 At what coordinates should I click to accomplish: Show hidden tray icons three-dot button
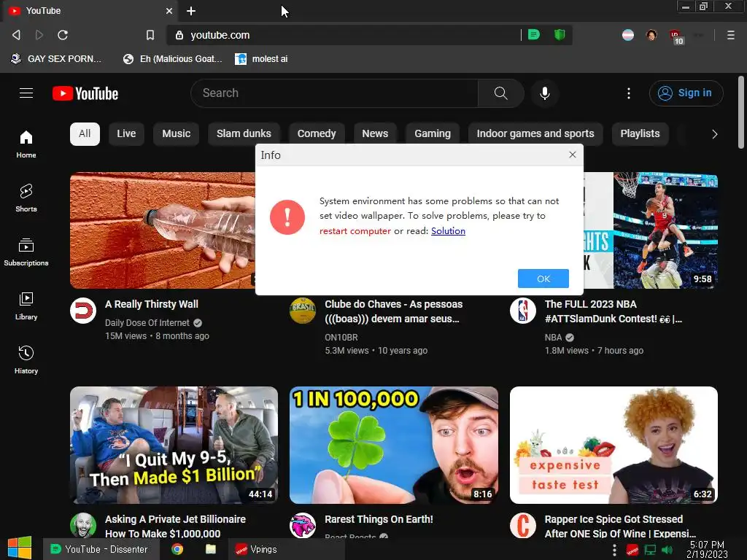[x=614, y=550]
